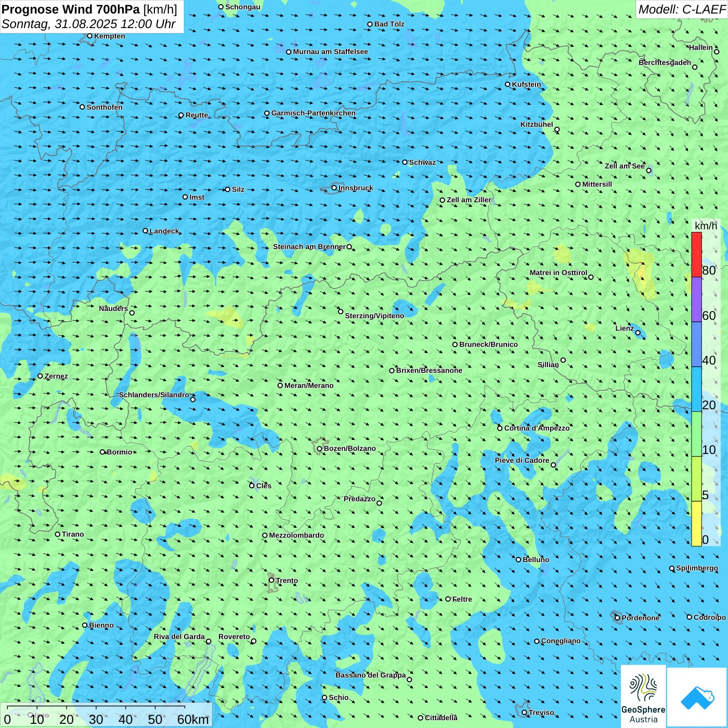728x728 pixels.
Task: Click the Predazzo city label
Action: coord(359,499)
